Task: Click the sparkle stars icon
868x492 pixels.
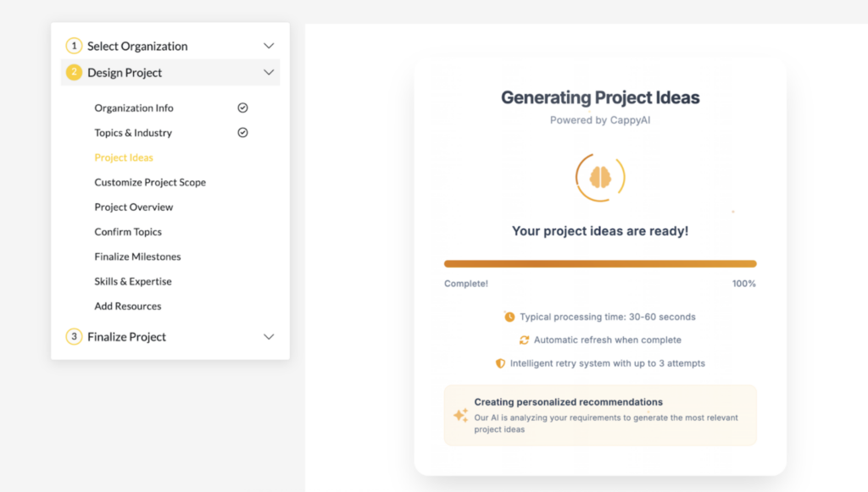Action: (460, 415)
